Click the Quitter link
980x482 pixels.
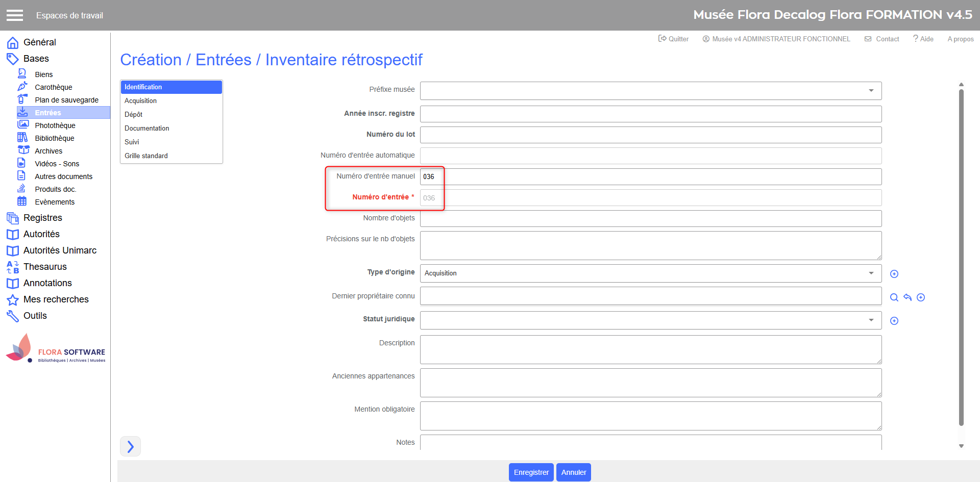click(674, 39)
